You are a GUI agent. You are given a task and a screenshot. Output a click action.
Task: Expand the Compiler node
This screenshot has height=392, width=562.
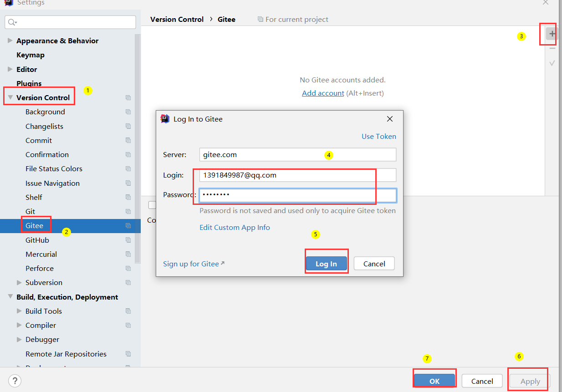(x=19, y=325)
